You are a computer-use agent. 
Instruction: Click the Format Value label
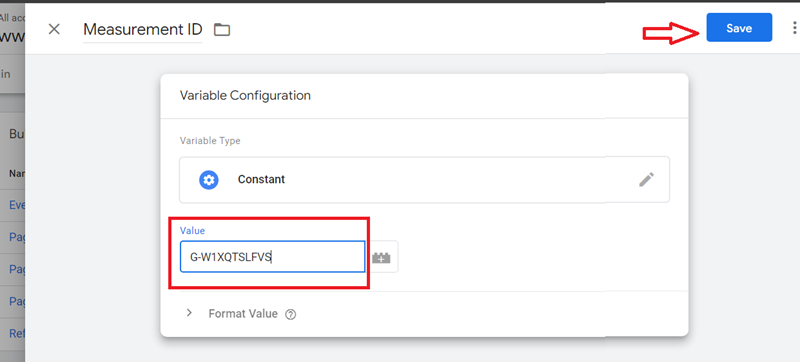[243, 314]
